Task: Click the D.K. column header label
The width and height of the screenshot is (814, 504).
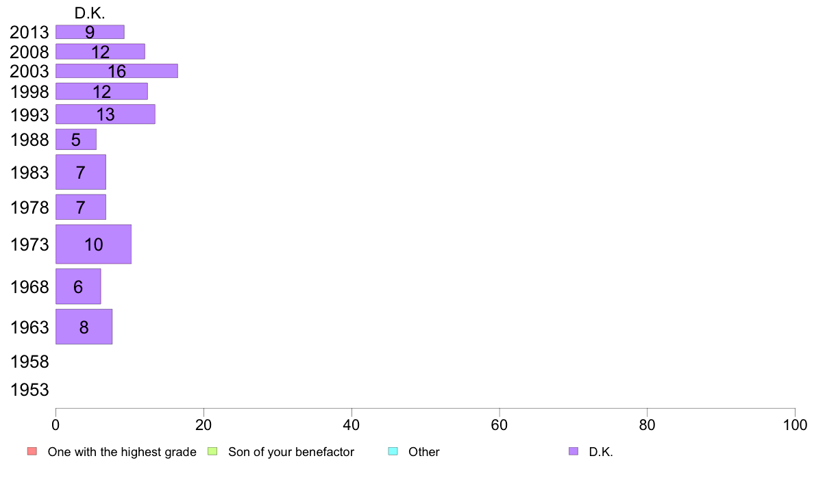Action: [90, 14]
